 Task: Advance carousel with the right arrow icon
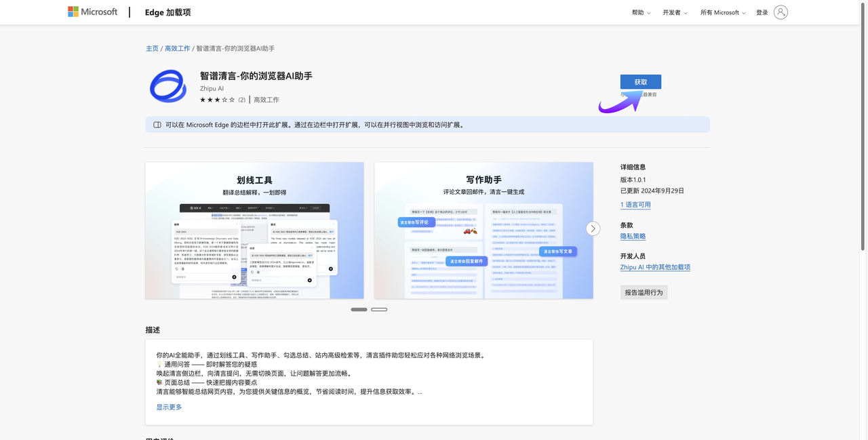coord(593,228)
